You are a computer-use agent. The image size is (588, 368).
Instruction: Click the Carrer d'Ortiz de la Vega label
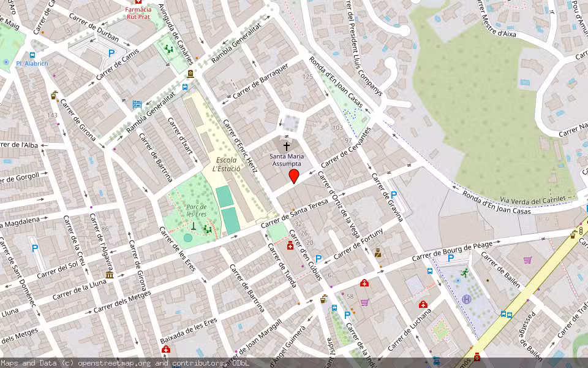[x=339, y=205]
